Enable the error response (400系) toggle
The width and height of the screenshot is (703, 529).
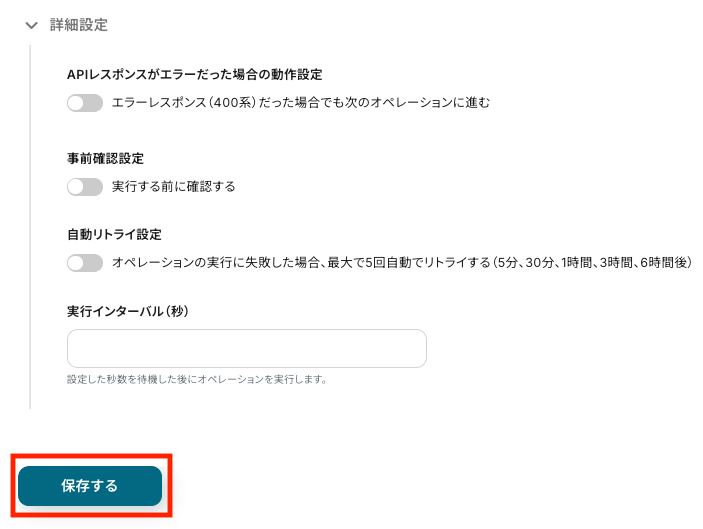[85, 102]
